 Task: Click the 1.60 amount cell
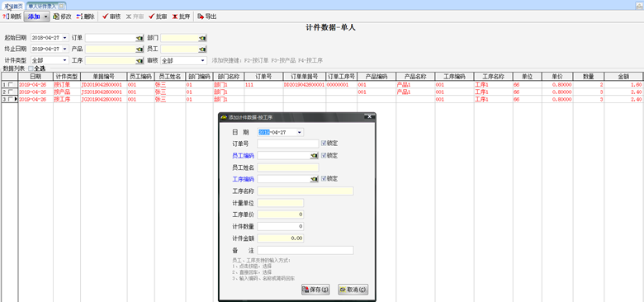[x=623, y=84]
